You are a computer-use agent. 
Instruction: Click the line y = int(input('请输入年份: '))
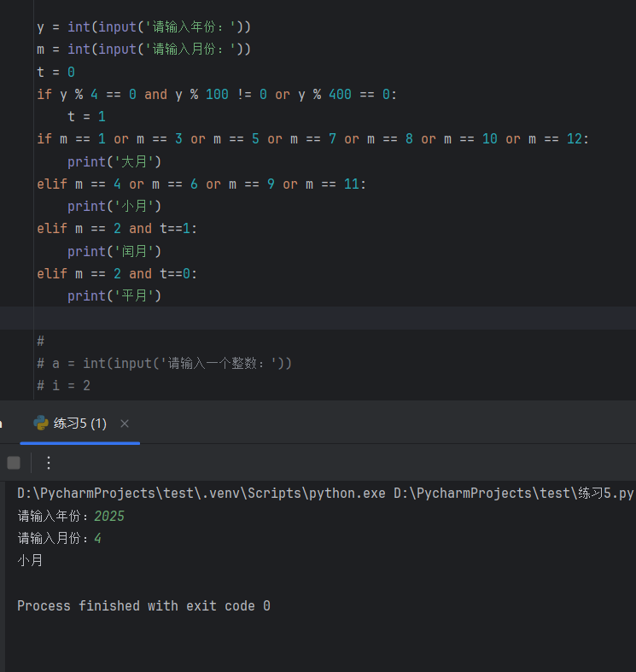pos(143,27)
